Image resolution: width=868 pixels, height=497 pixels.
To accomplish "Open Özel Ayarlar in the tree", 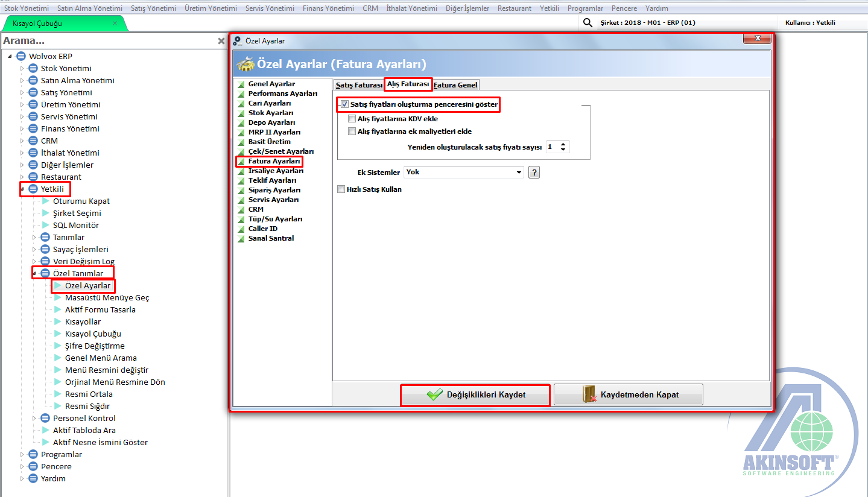I will pyautogui.click(x=87, y=285).
